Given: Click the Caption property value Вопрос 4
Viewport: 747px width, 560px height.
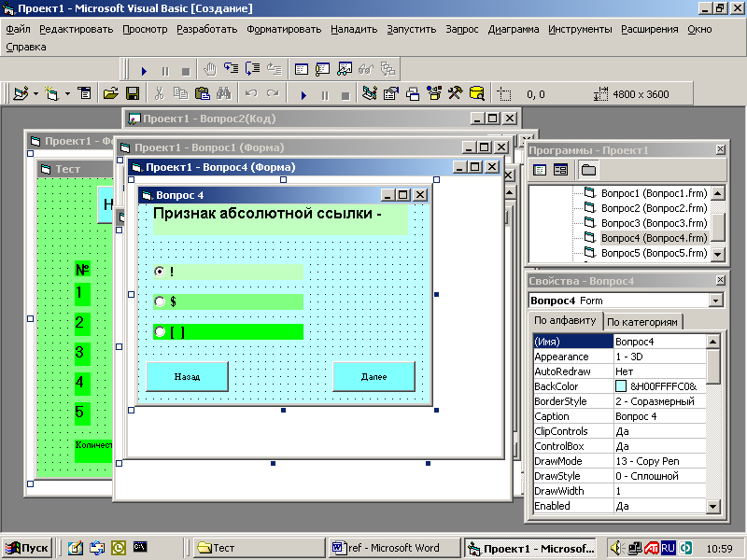Looking at the screenshot, I should (659, 416).
